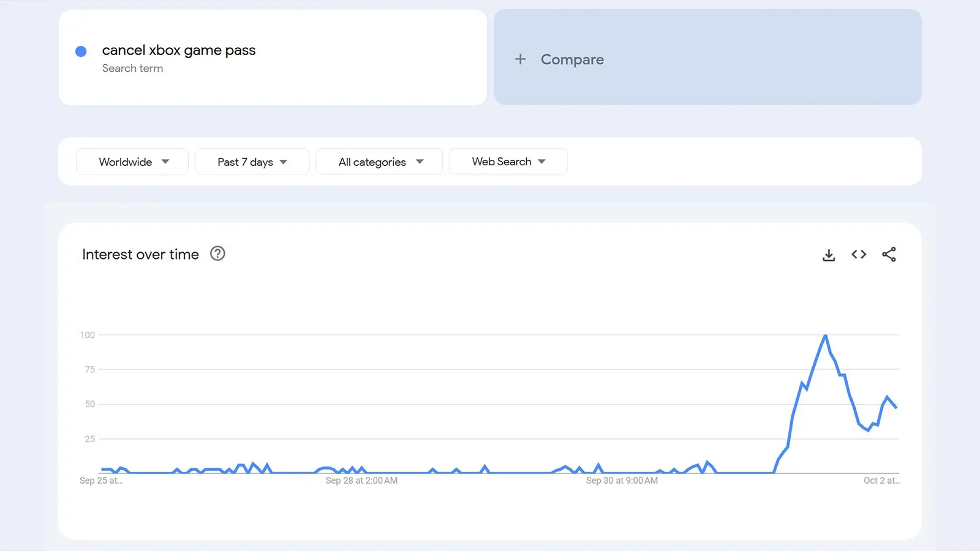Expand the All categories dropdown
The width and height of the screenshot is (980, 551).
379,162
